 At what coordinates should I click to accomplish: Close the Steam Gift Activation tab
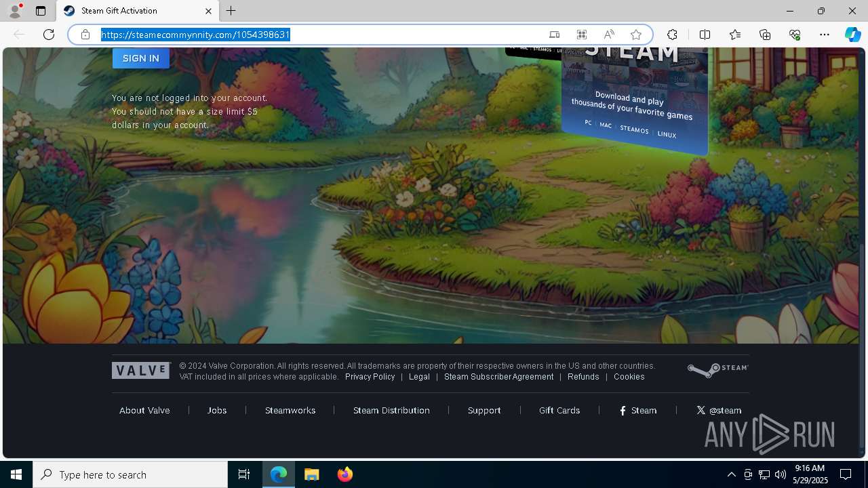(x=208, y=11)
